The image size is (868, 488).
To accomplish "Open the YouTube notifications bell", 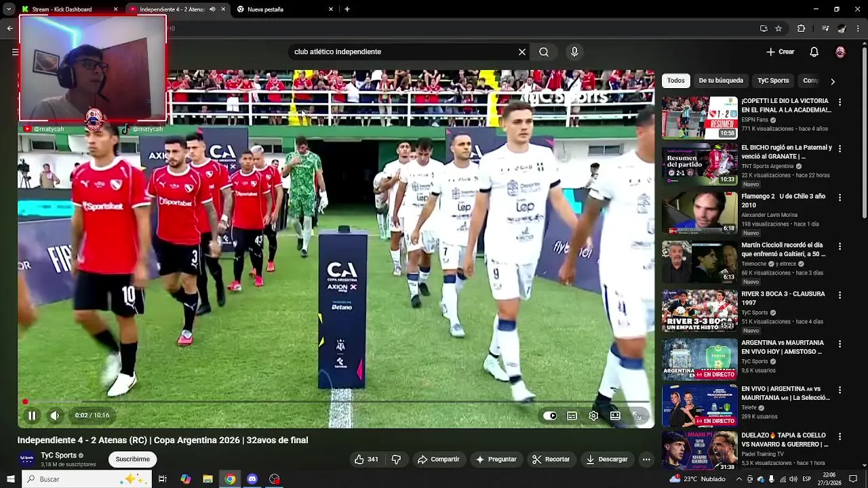I will point(814,52).
